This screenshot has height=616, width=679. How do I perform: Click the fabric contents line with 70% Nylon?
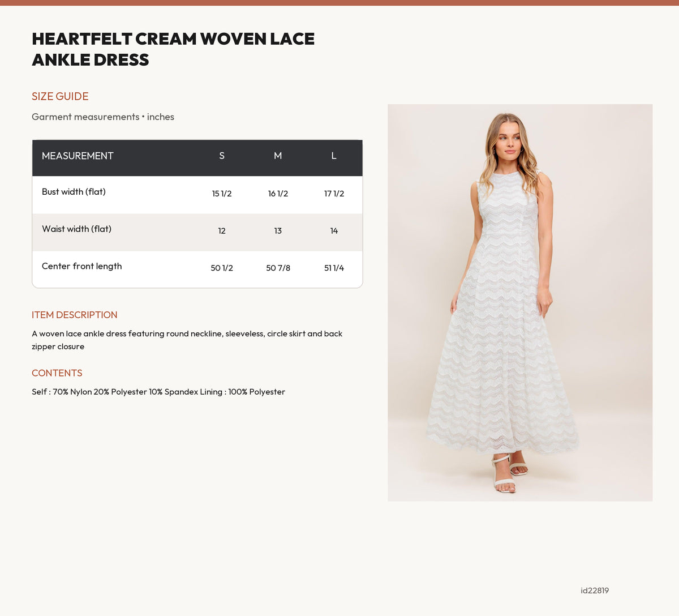158,392
